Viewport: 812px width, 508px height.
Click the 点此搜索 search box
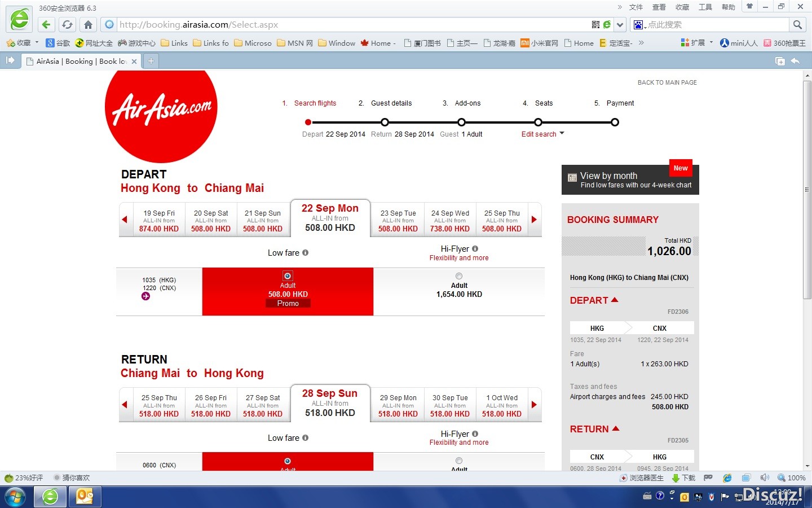tap(716, 24)
